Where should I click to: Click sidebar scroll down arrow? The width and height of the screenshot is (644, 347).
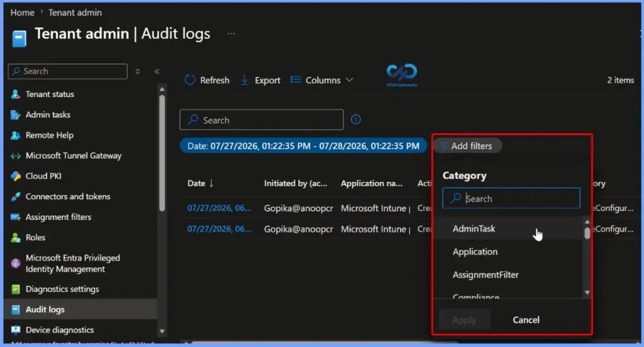tap(162, 331)
